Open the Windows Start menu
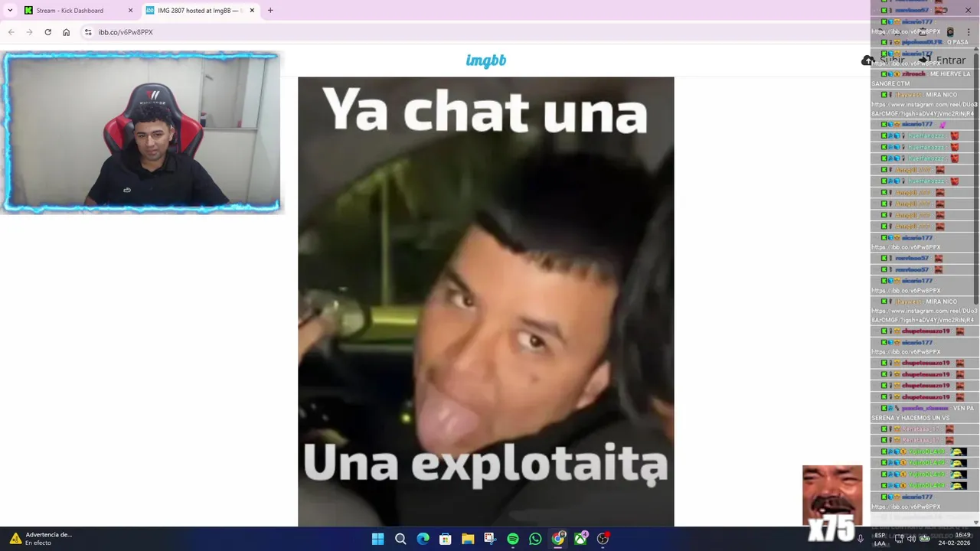 click(x=377, y=539)
